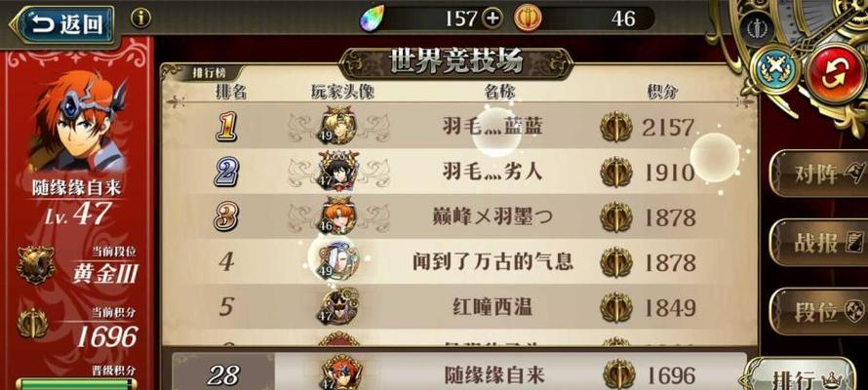
Task: Select rank 2 player 羽毛灬劣人 avatar
Action: click(338, 172)
